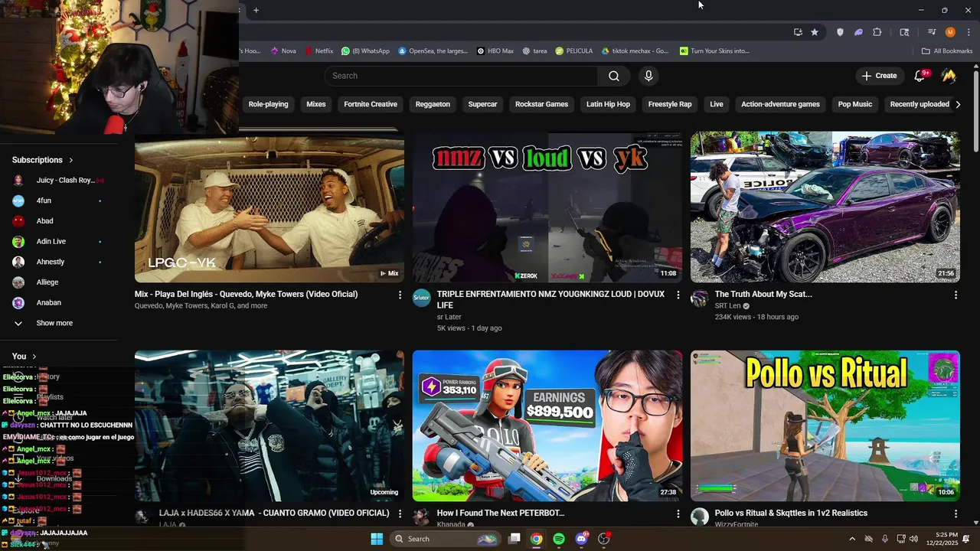The height and width of the screenshot is (551, 980).
Task: Play the Earnings $899,500 video thumbnail
Action: (547, 425)
